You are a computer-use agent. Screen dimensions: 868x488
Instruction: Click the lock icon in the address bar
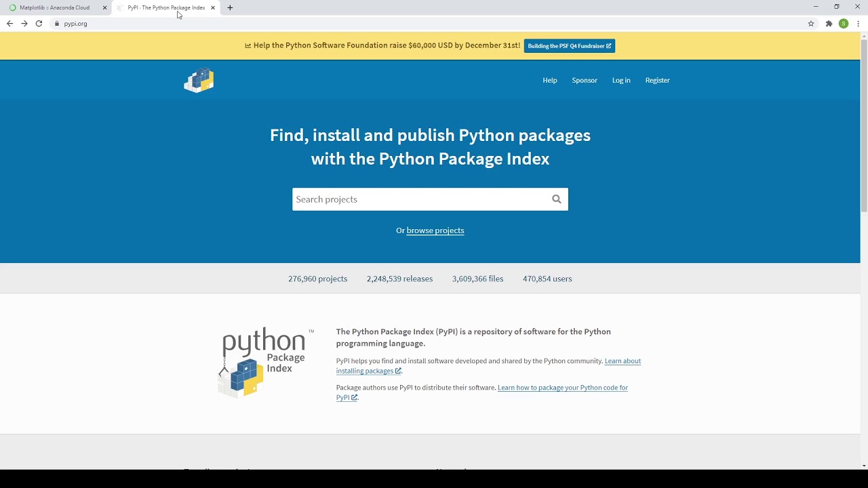pyautogui.click(x=57, y=24)
